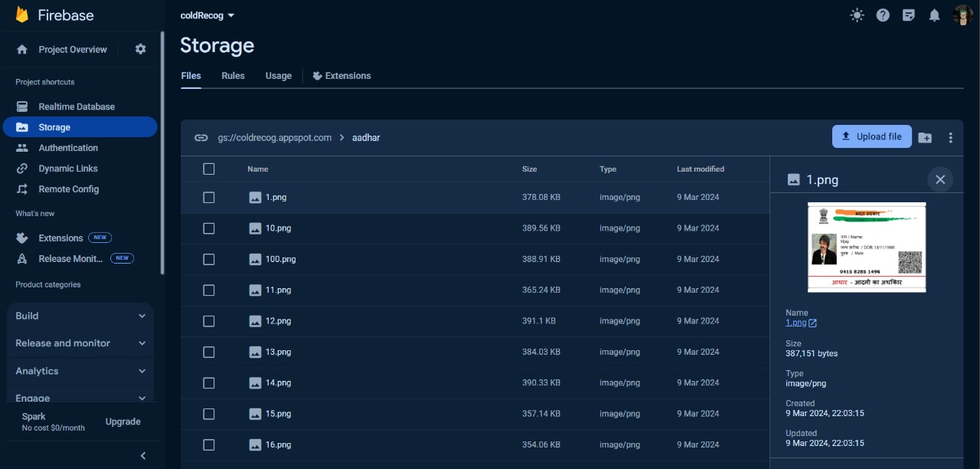Check the box for 14.png
Screen dimensions: 980x469
click(x=209, y=383)
